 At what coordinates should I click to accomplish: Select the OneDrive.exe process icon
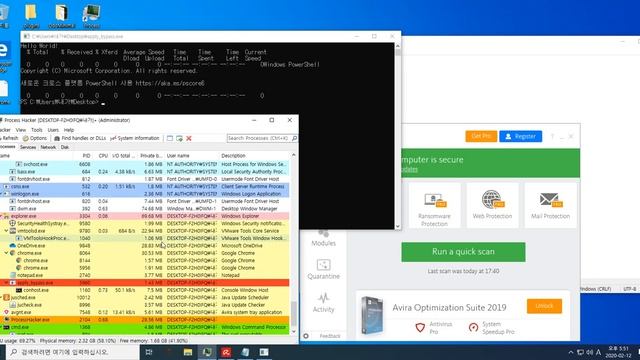13,246
